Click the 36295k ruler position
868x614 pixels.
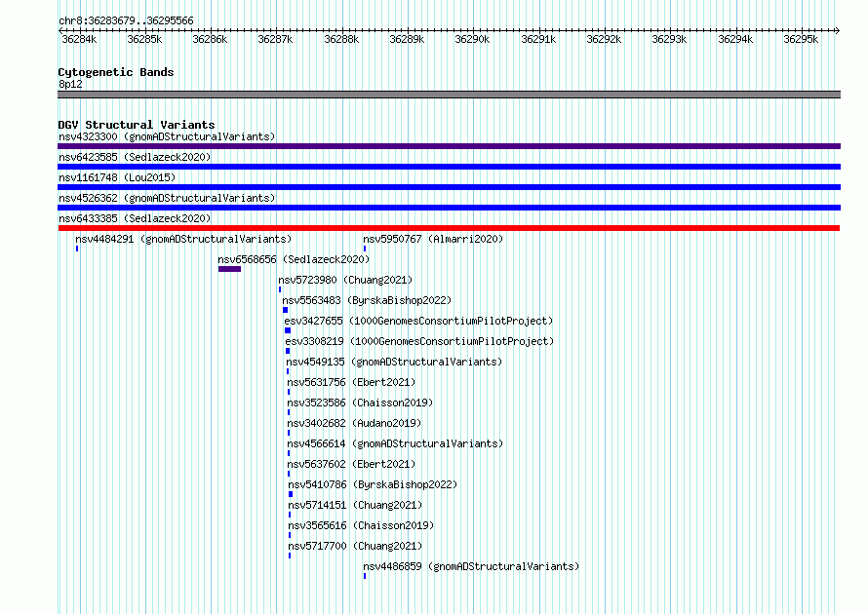pyautogui.click(x=801, y=39)
